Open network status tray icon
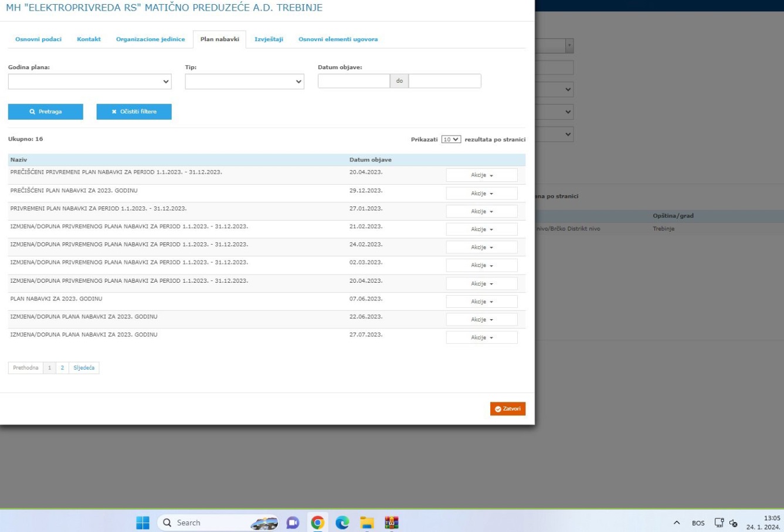 [x=719, y=523]
